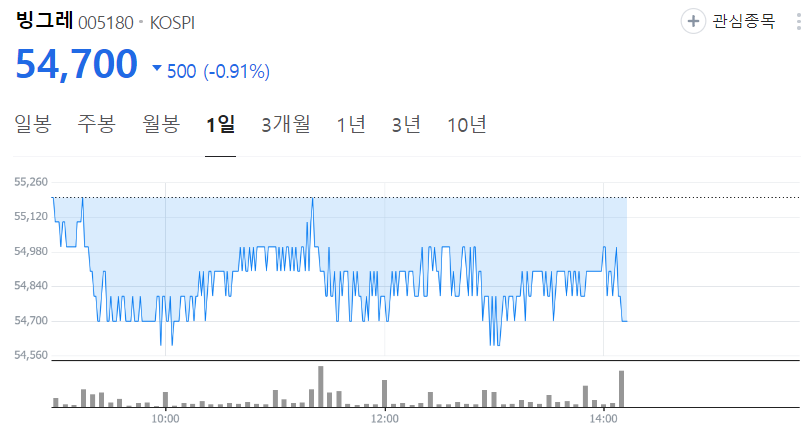
Task: Open the vertical three-dot more menu
Action: tap(799, 22)
